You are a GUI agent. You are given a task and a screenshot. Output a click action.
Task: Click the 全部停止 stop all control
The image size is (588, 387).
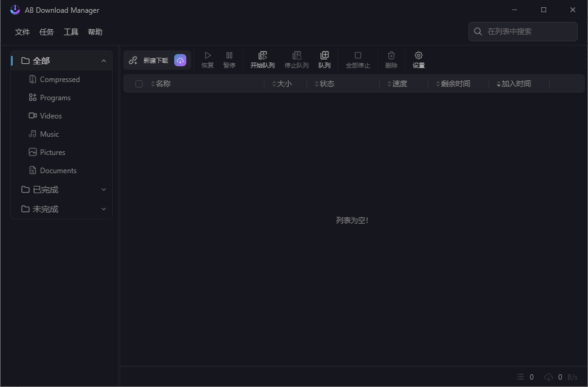point(358,59)
